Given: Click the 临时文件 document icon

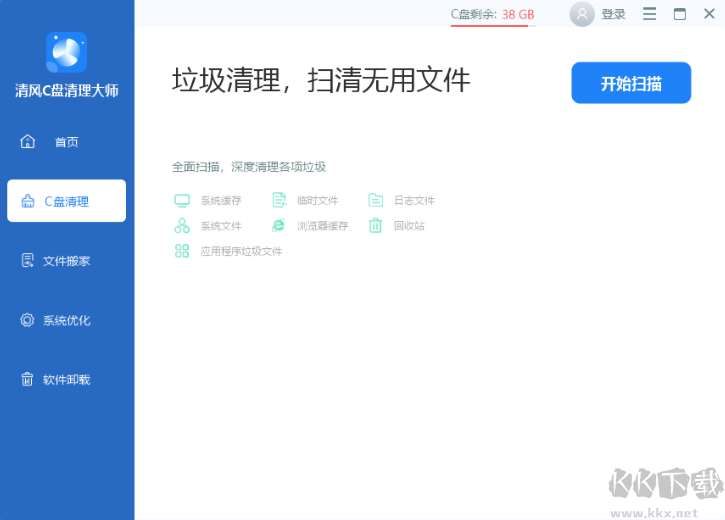Looking at the screenshot, I should (279, 200).
